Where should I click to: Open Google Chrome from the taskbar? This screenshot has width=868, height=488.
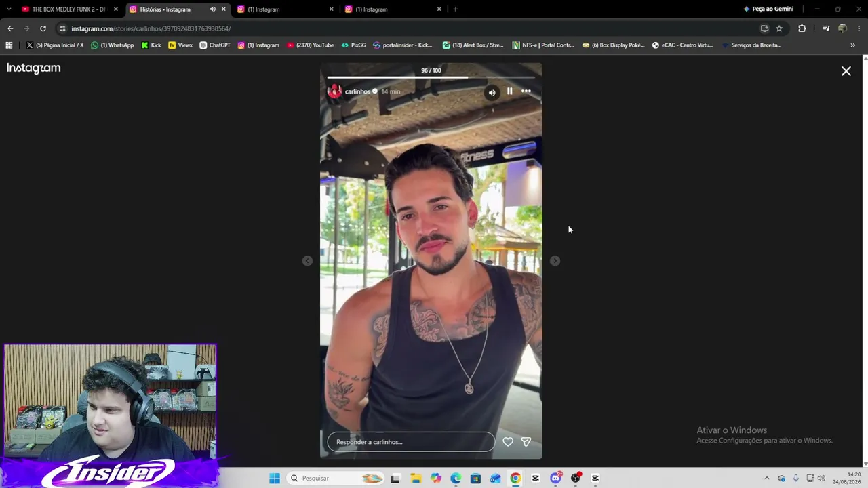[x=515, y=479]
